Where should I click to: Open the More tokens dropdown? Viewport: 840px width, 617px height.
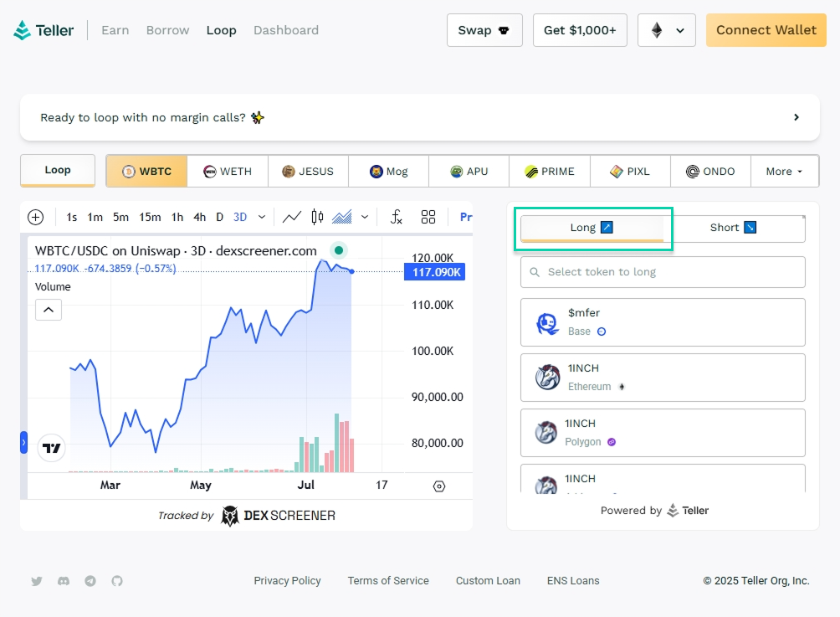(785, 172)
